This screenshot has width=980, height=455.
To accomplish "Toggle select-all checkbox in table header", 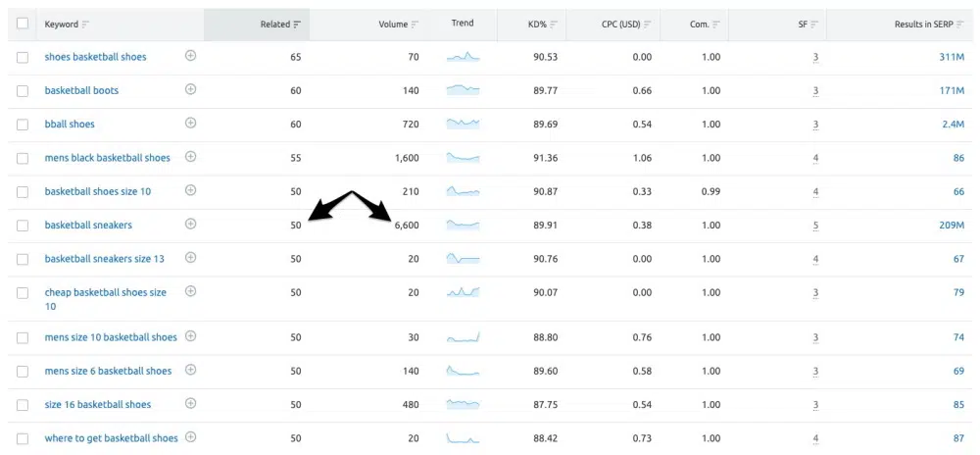I will point(23,24).
